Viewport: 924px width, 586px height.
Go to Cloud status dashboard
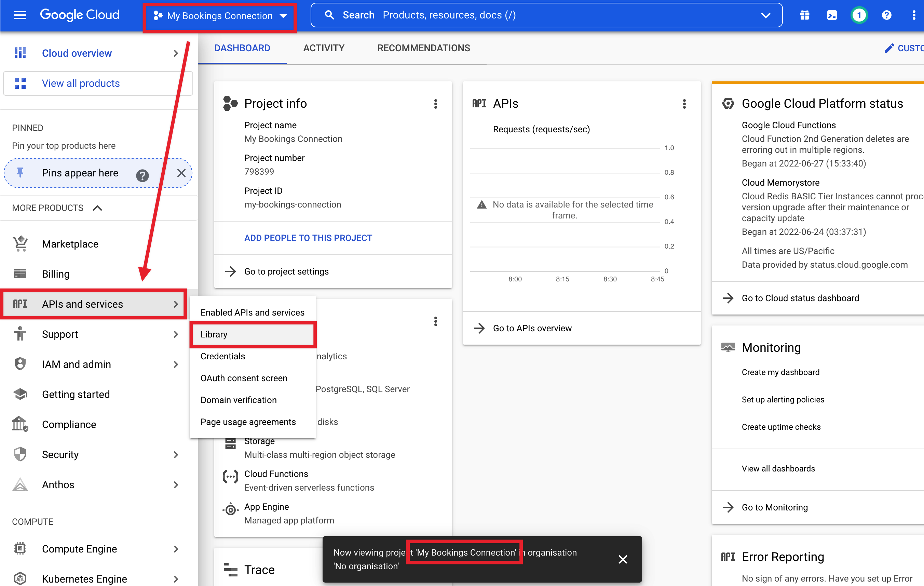(800, 298)
